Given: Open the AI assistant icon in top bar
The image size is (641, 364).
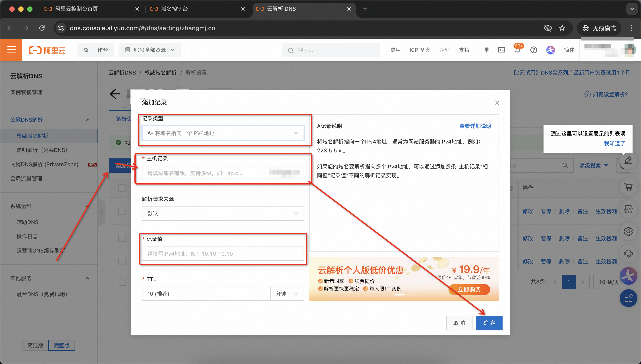Looking at the screenshot, I should pyautogui.click(x=550, y=50).
